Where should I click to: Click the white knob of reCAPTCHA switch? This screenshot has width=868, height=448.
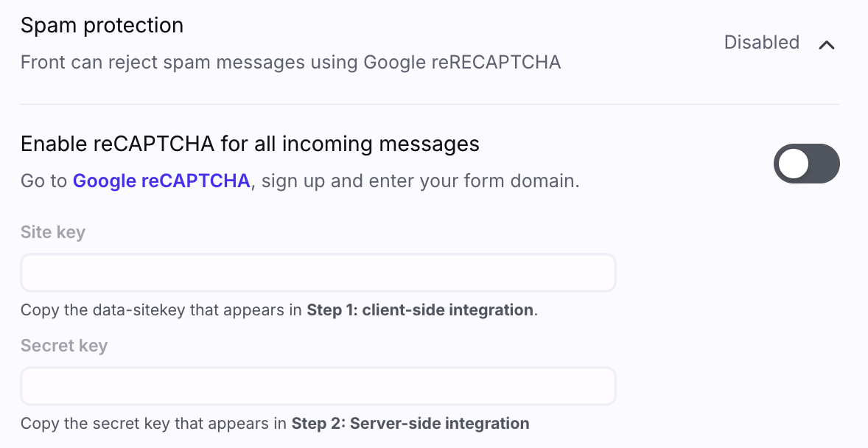(x=794, y=164)
